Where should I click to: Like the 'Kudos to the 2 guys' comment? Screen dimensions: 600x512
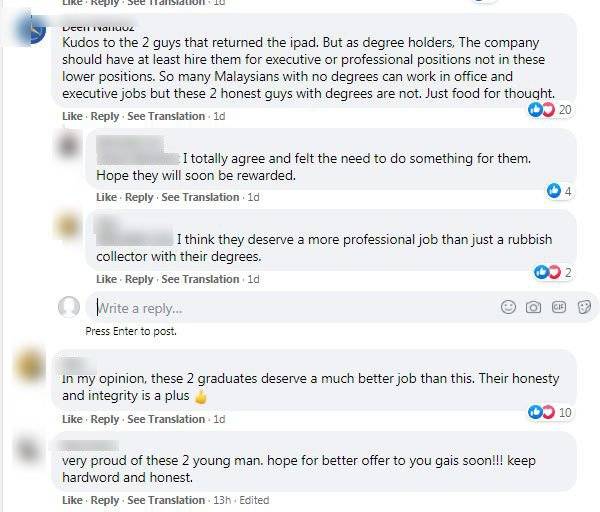coord(72,116)
